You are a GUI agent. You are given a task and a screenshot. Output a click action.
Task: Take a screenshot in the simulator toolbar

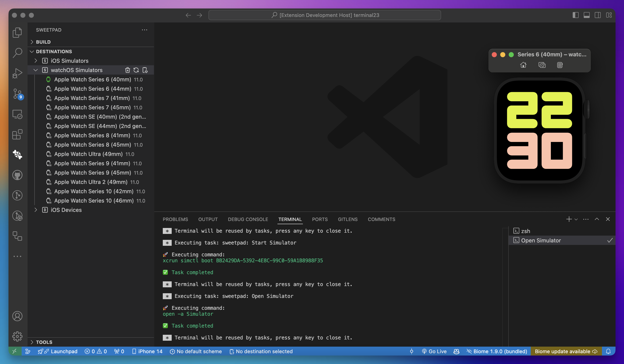coord(542,65)
